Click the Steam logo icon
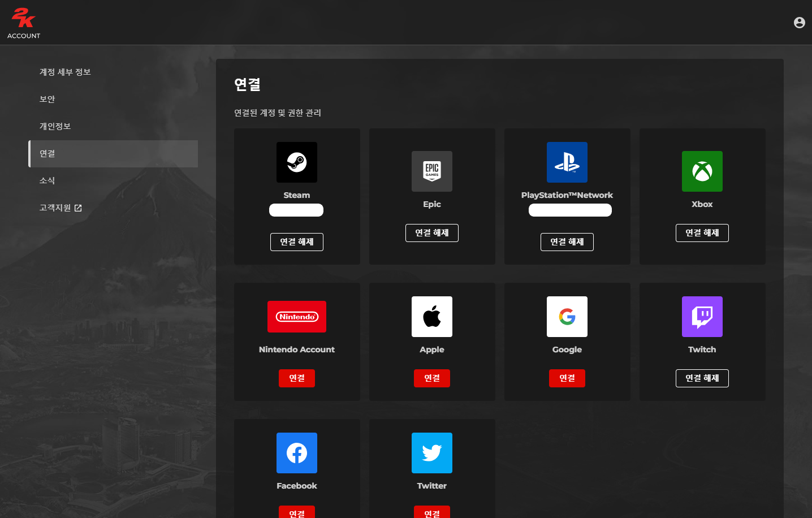The width and height of the screenshot is (812, 518). point(297,162)
